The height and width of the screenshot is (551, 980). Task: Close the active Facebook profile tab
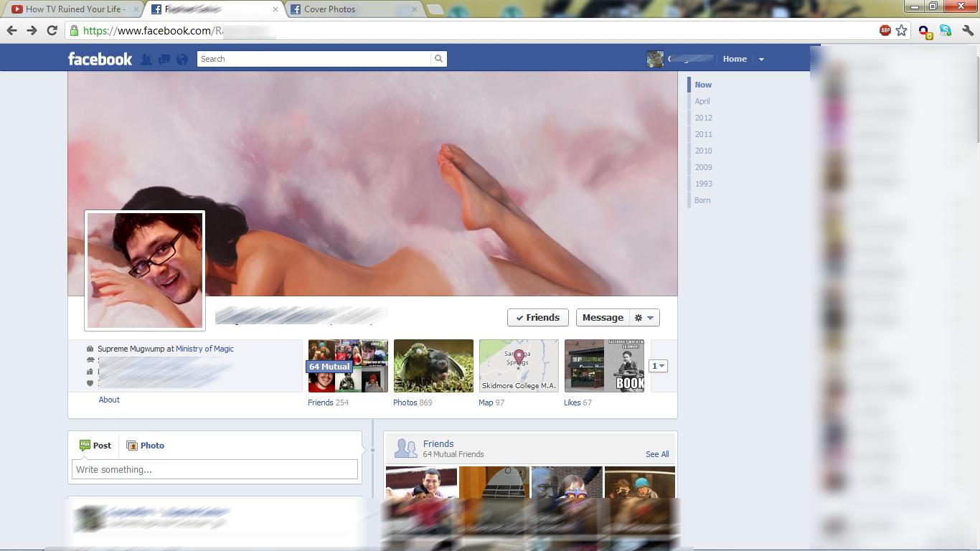pos(275,9)
